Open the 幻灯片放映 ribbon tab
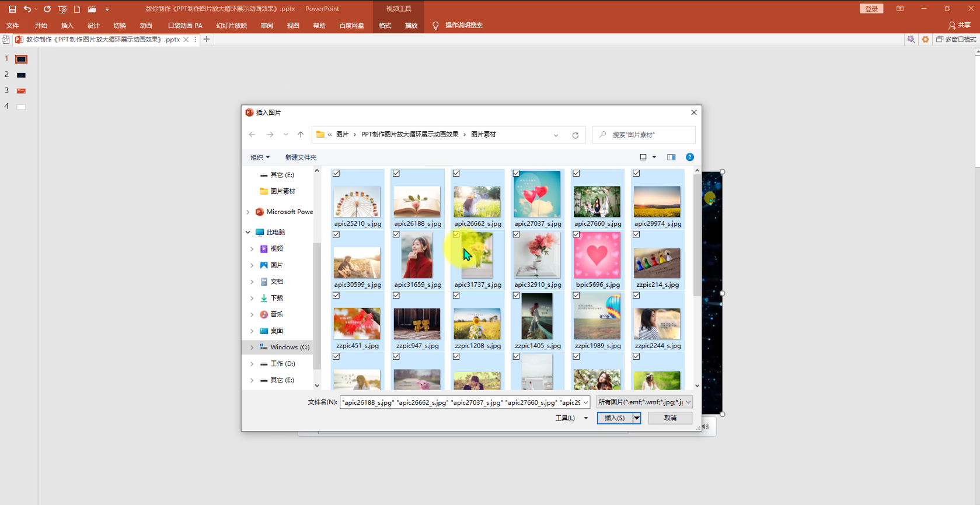 (x=232, y=26)
